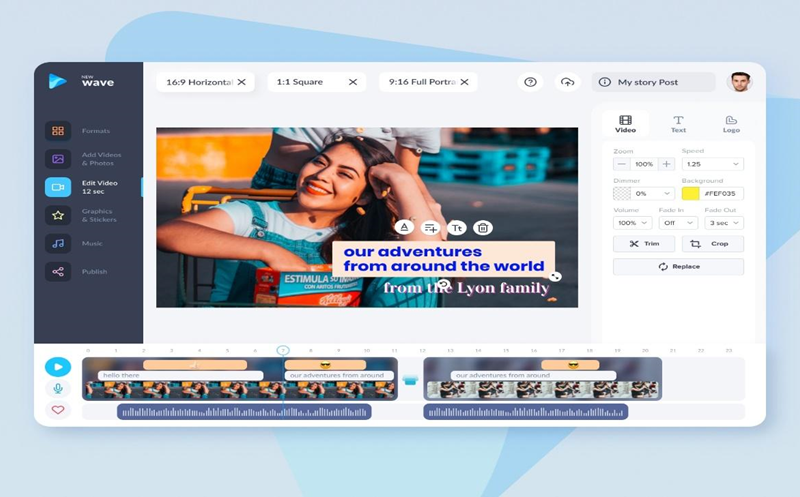Click the transition icon between clips
This screenshot has width=800, height=497.
tap(410, 380)
